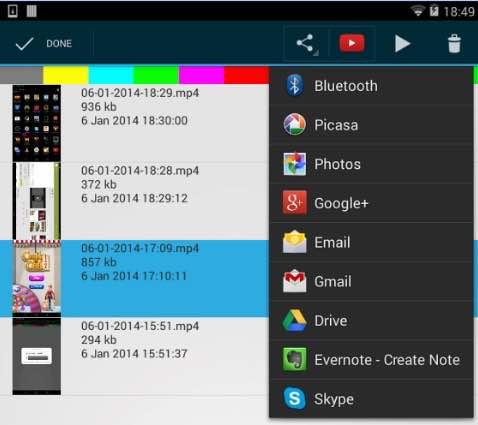This screenshot has height=425, width=478.
Task: Click the Drive triangle icon
Action: pyautogui.click(x=294, y=320)
